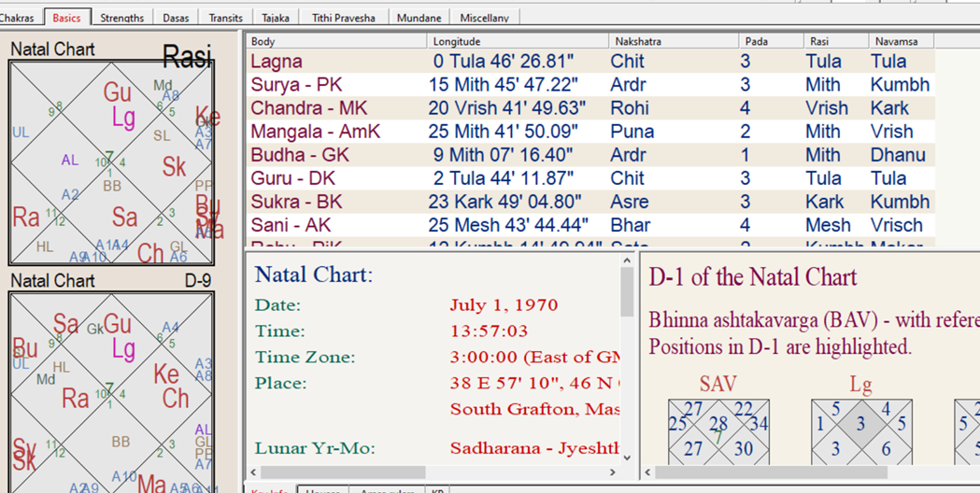The image size is (980, 493).
Task: Click the D-9 navamsa chart diagram
Action: click(111, 392)
